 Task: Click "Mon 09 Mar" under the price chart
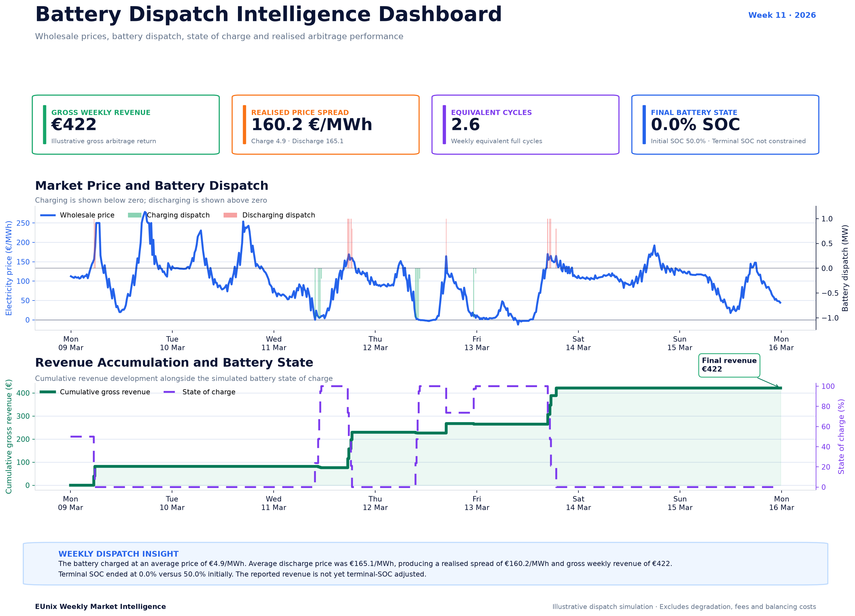click(71, 343)
